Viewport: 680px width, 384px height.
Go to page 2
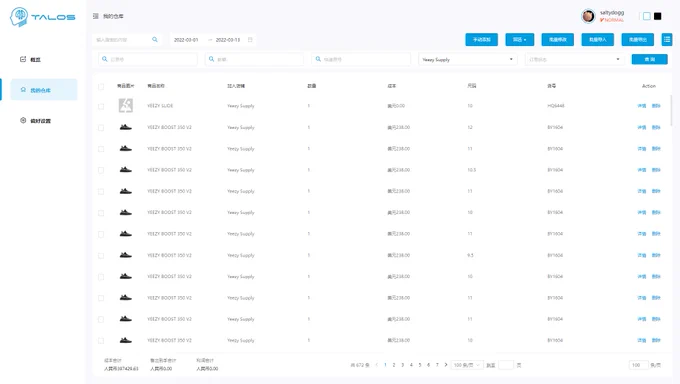(394, 365)
